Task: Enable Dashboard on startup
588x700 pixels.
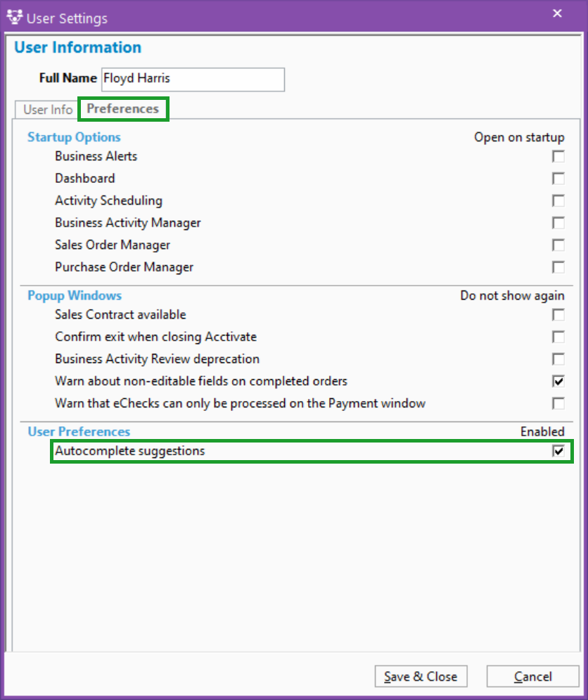Action: [x=558, y=178]
